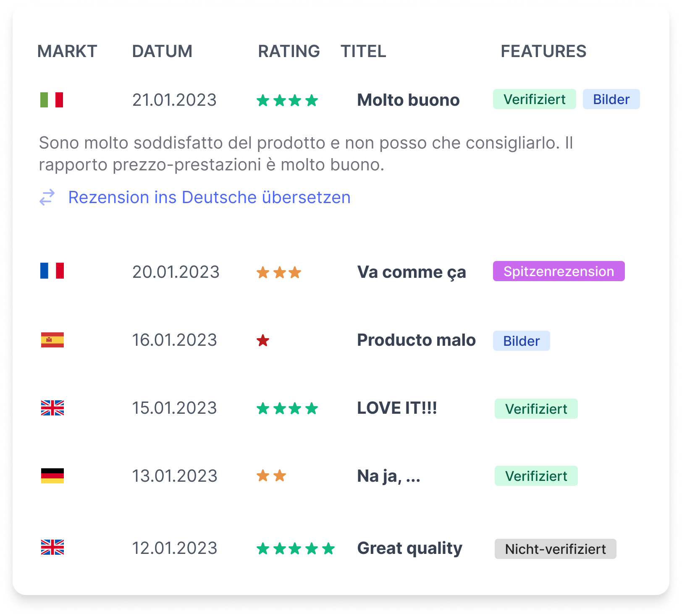This screenshot has width=682, height=616.
Task: Click the German flag icon
Action: pos(52,476)
